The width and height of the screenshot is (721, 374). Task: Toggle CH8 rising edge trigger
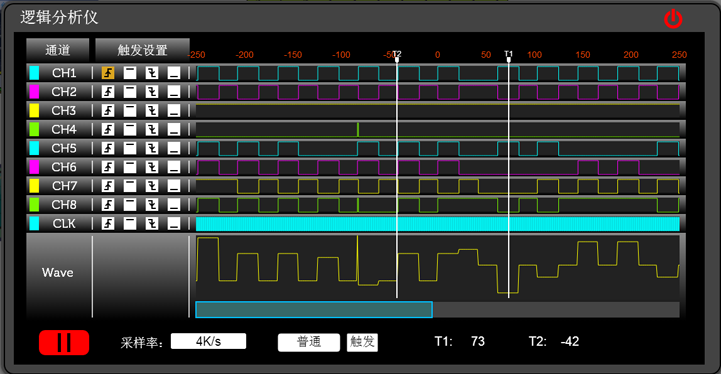(x=108, y=205)
